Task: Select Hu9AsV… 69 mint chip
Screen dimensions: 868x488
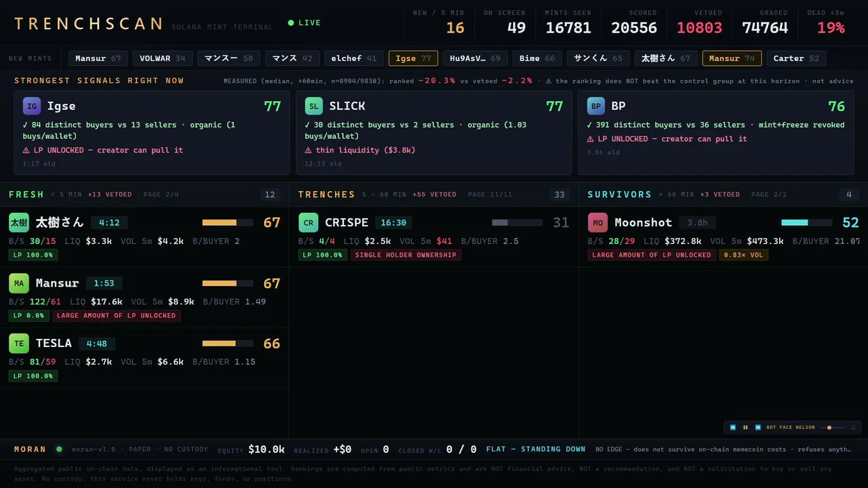Action: pyautogui.click(x=475, y=58)
